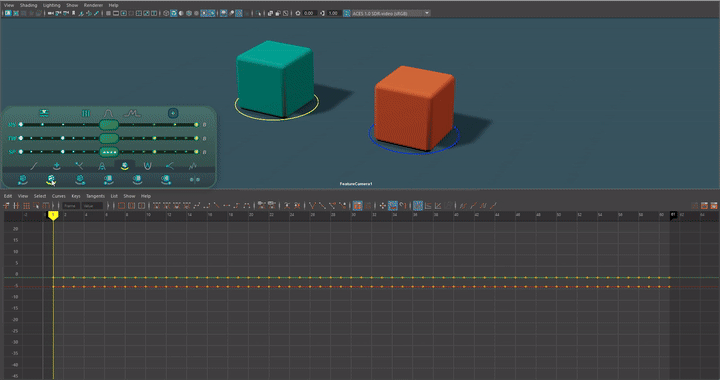Screen dimensions: 720x380
Task: Center Graph Editor view on current time
Action: [x=141, y=206]
